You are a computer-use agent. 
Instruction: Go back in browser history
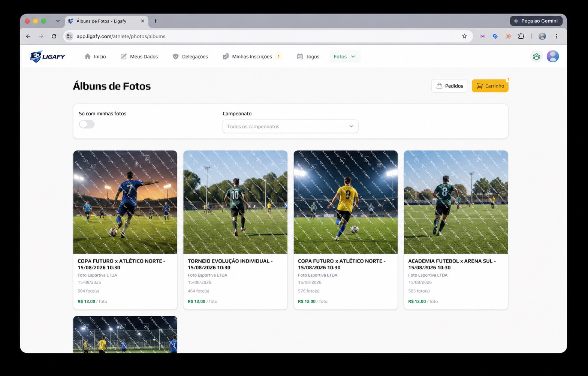click(28, 36)
